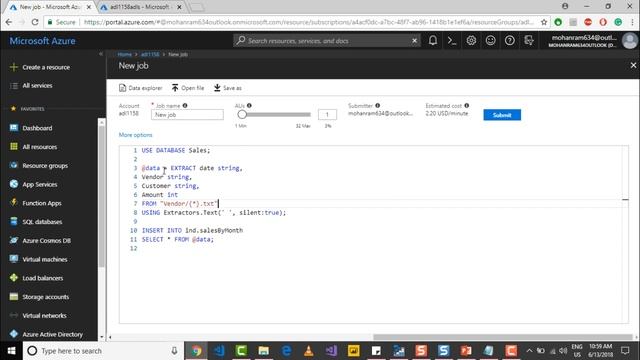Open Azure notifications bell
The height and width of the screenshot is (360, 640).
(433, 40)
